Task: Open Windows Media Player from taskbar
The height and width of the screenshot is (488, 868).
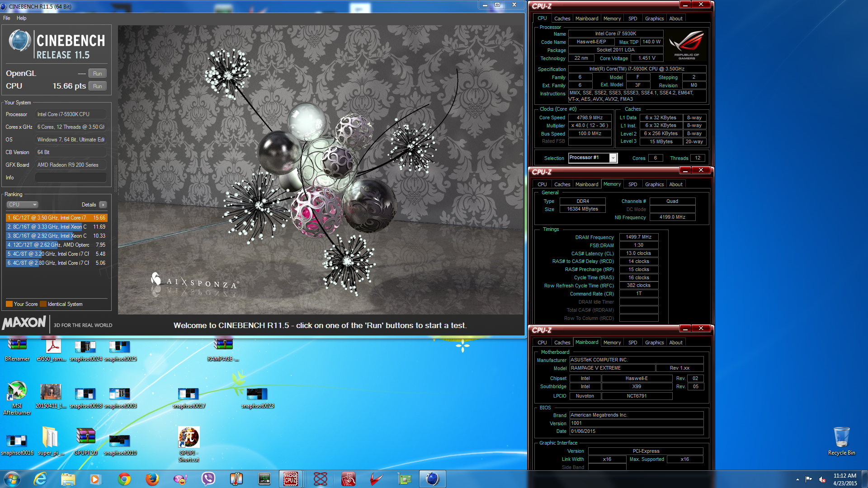Action: [95, 479]
